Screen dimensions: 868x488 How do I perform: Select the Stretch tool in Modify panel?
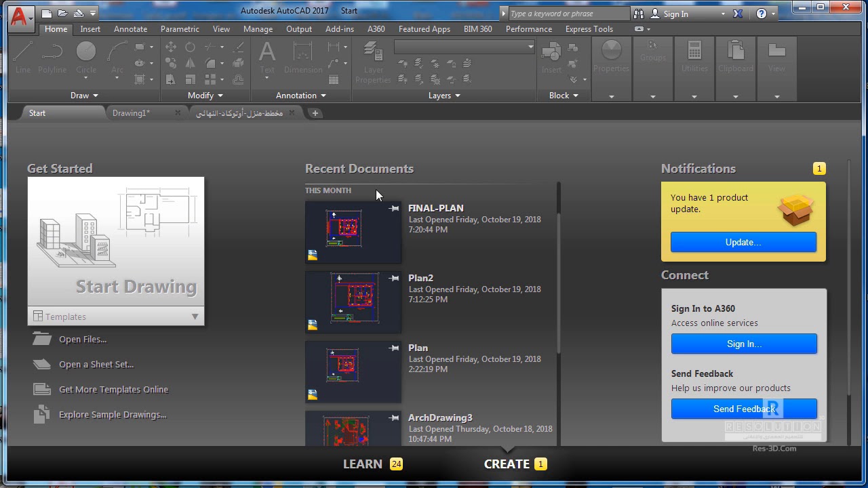point(171,79)
